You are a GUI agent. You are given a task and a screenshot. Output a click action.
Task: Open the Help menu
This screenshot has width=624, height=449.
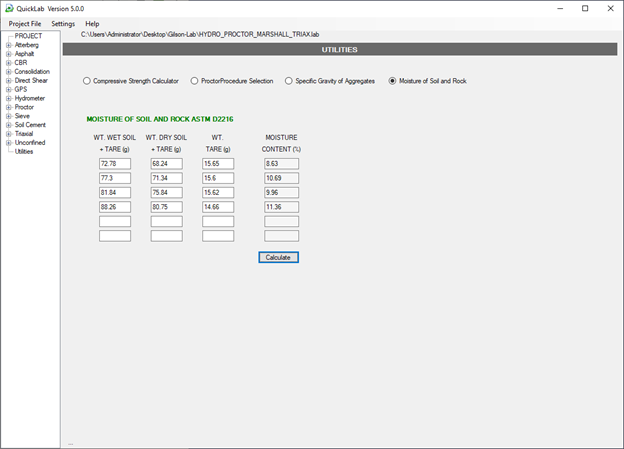pos(92,23)
